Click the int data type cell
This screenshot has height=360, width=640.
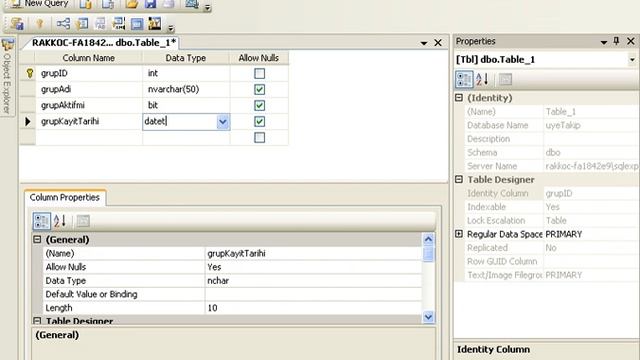point(186,73)
